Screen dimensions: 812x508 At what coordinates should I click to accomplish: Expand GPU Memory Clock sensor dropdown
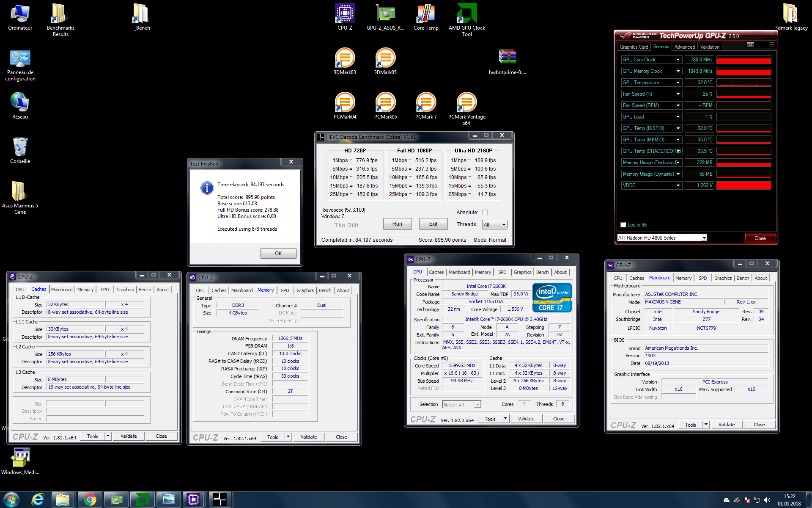click(678, 71)
